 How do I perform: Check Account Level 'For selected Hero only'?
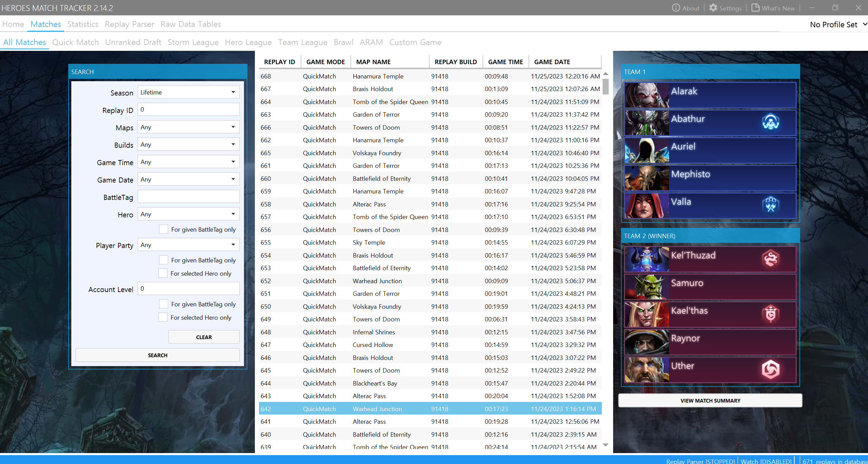tap(163, 317)
